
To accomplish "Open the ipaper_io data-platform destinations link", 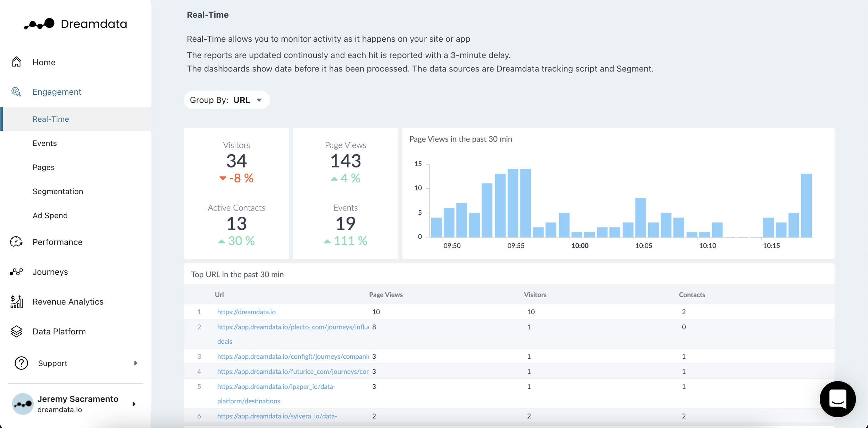I will coord(276,393).
